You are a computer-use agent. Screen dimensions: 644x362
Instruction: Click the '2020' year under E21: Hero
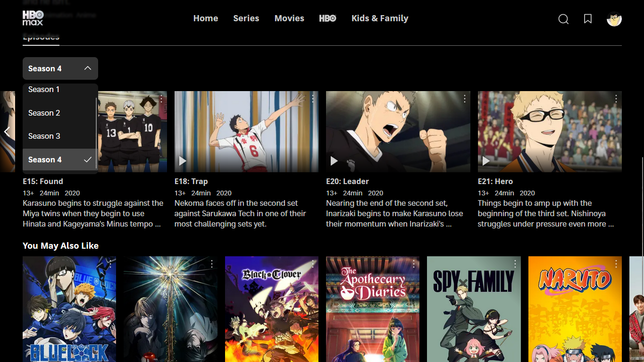pyautogui.click(x=527, y=193)
